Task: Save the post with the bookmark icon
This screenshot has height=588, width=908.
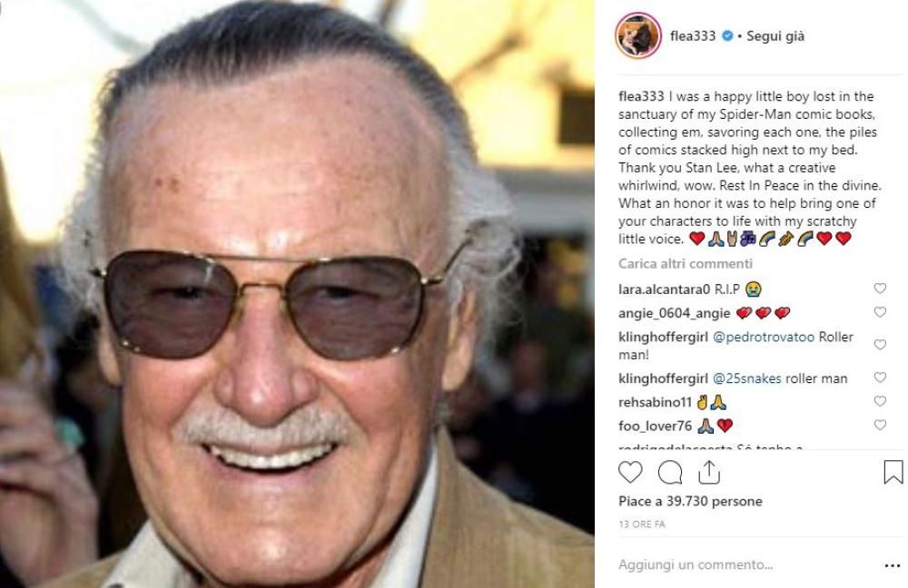Action: click(x=893, y=472)
